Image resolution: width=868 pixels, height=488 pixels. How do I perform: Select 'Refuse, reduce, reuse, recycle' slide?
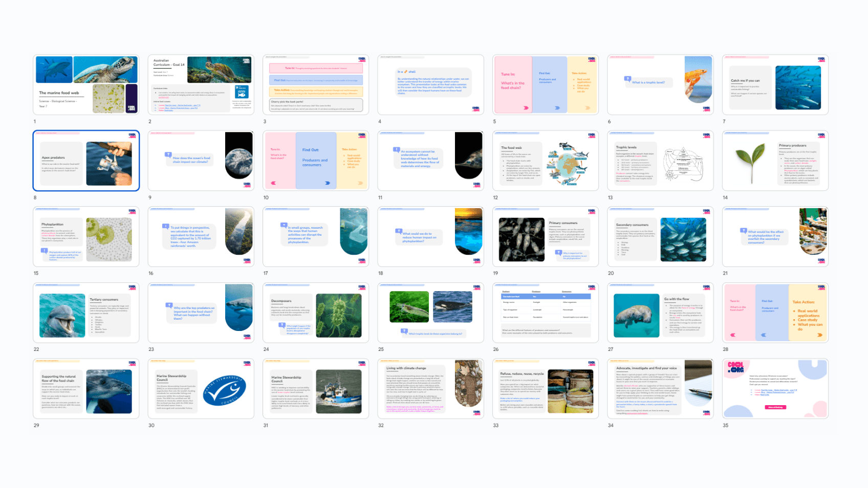coord(545,389)
